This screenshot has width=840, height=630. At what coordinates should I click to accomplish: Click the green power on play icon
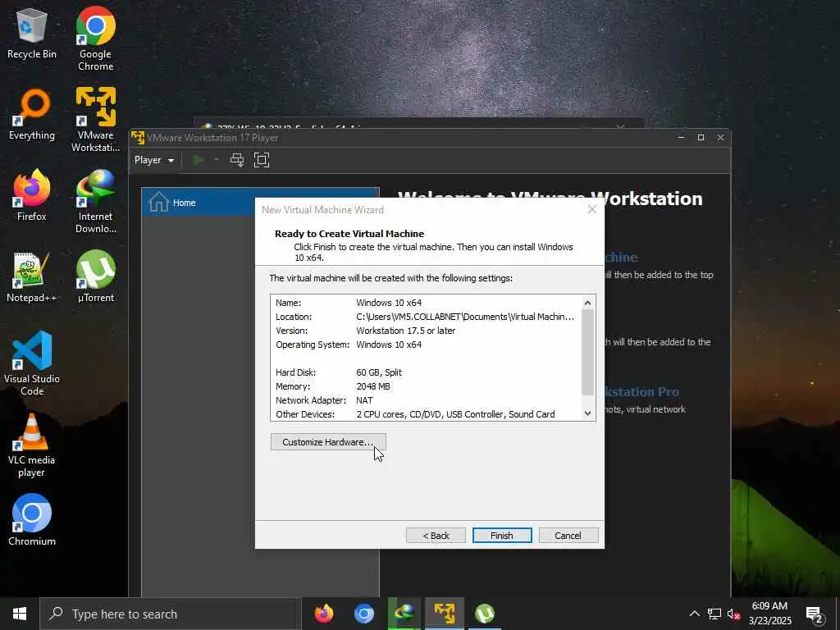pos(199,160)
